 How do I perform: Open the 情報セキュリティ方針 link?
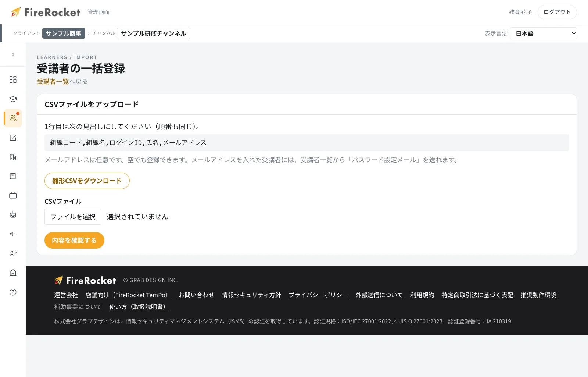[x=251, y=295]
